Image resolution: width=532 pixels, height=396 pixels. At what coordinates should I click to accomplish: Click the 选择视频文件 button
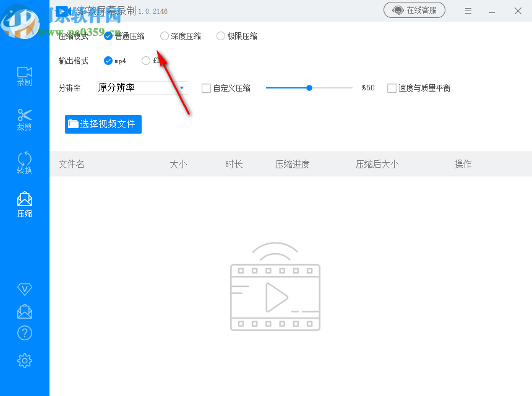point(103,124)
